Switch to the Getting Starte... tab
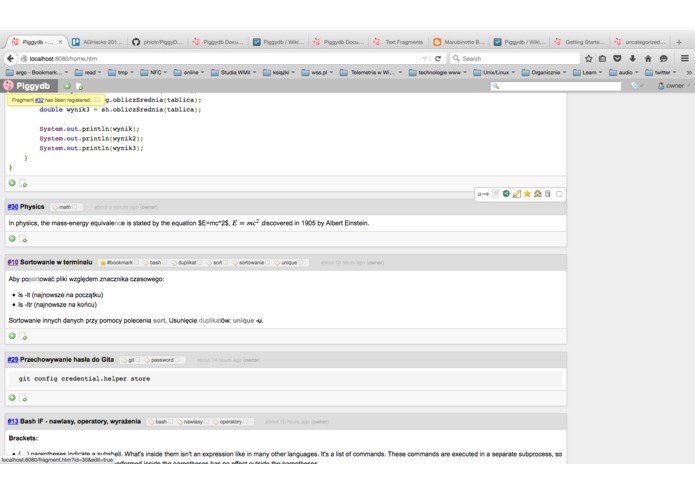 pos(579,42)
